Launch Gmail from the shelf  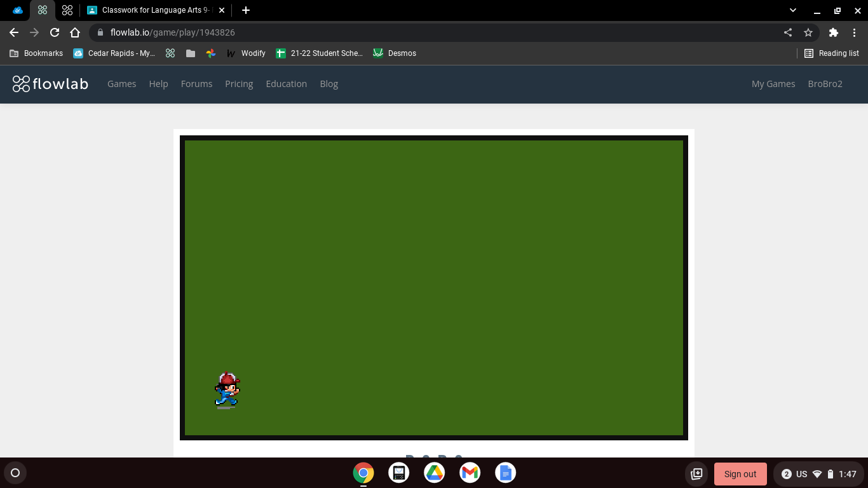(x=470, y=473)
